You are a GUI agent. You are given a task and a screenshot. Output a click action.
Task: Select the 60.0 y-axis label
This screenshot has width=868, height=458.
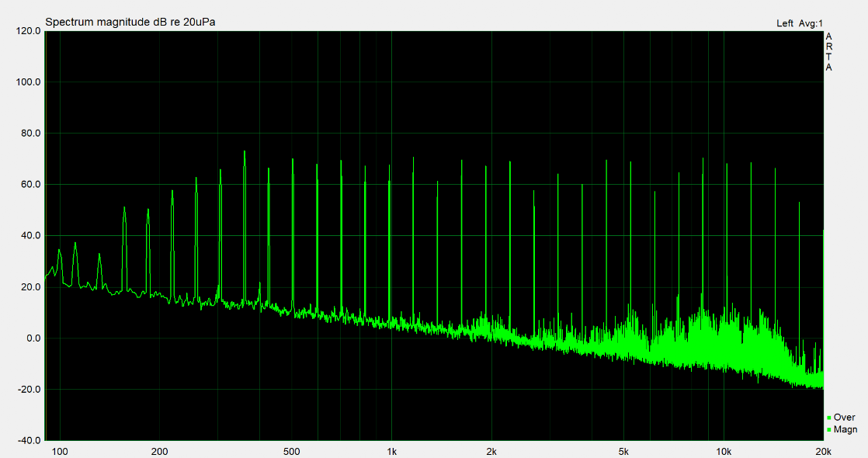(31, 185)
